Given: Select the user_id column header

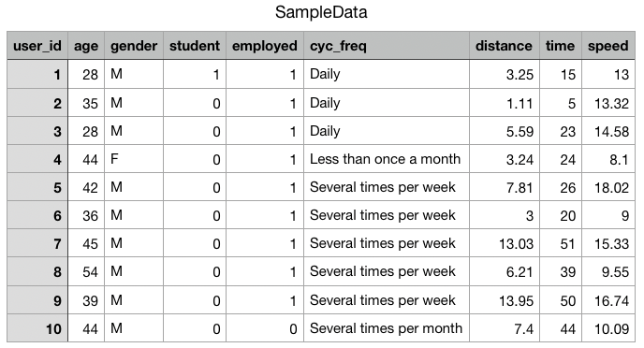Looking at the screenshot, I should 37,46.
